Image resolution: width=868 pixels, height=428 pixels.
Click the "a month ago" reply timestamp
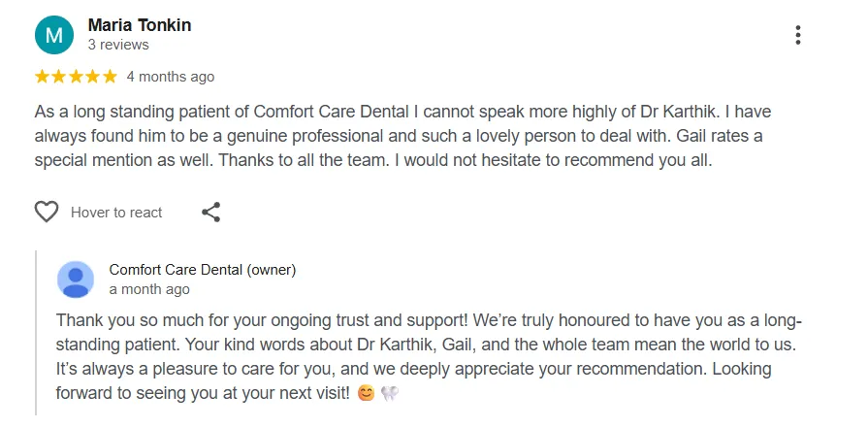coord(149,289)
